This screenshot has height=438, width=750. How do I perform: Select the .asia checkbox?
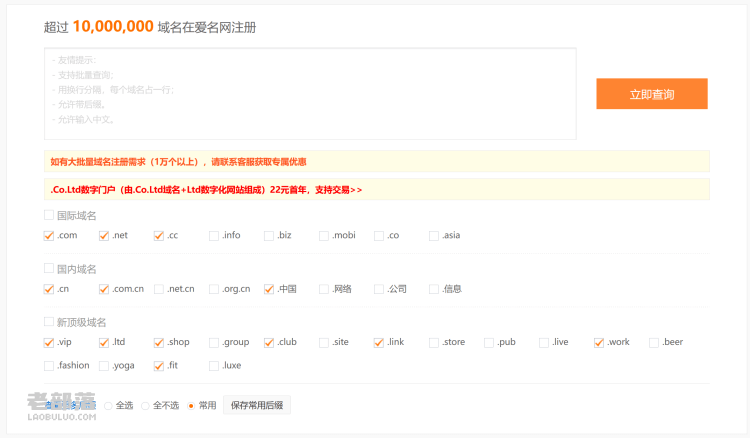(434, 235)
